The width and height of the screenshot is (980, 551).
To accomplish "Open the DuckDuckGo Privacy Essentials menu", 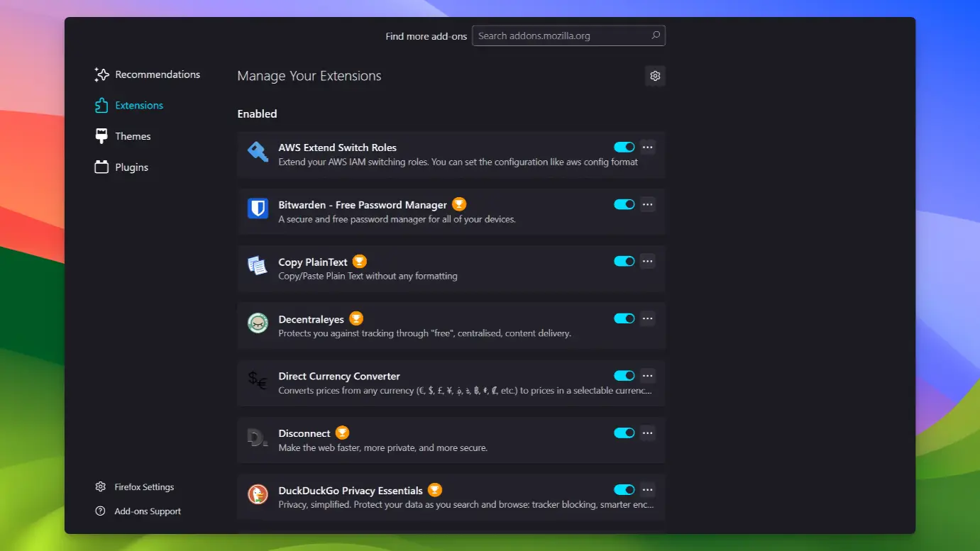I will click(x=647, y=489).
